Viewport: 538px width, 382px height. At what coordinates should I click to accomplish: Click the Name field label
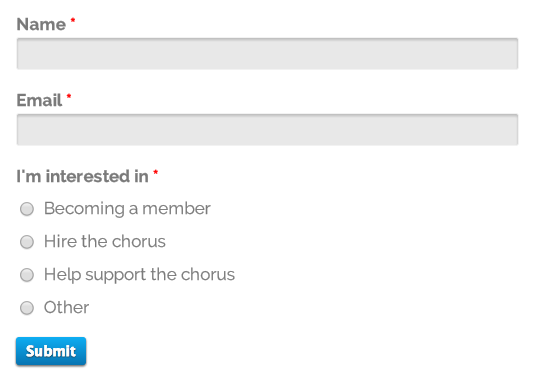coord(41,24)
